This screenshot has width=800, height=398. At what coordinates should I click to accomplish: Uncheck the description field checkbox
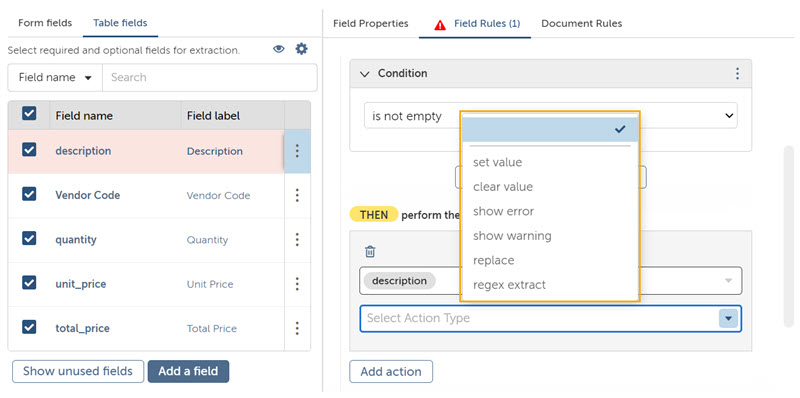point(30,150)
